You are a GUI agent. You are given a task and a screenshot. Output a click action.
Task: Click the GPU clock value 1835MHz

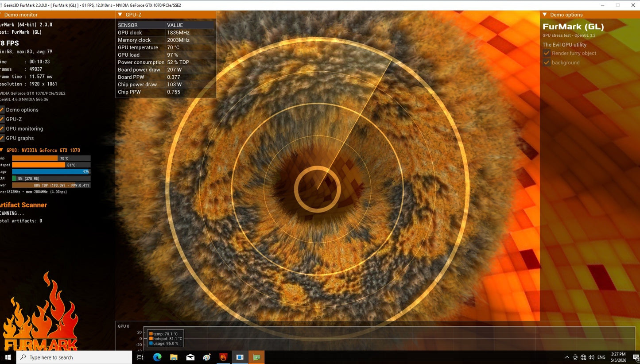point(178,33)
